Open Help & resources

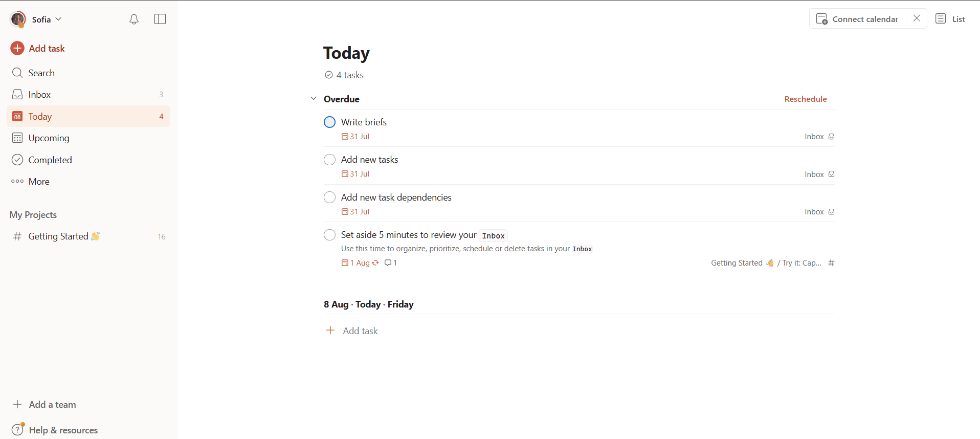pos(63,430)
